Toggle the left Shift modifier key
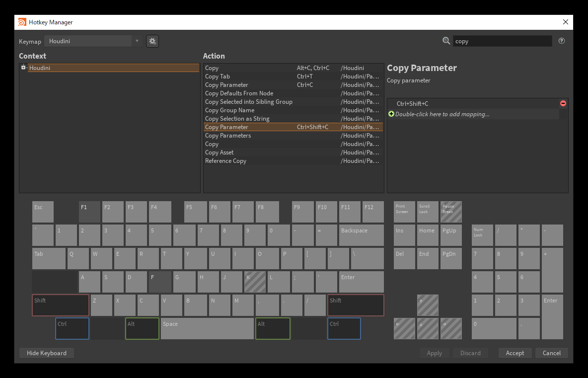This screenshot has height=378, width=588. (x=61, y=305)
